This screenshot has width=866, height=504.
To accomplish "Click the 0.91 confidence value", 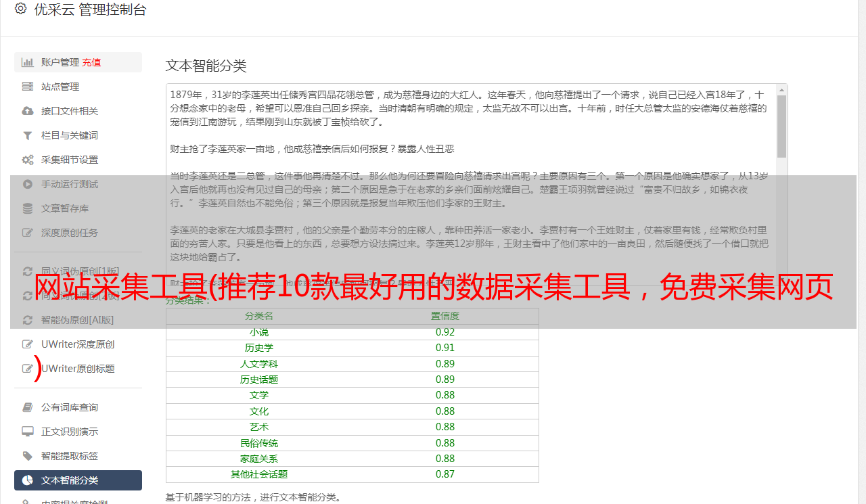I will tap(445, 348).
